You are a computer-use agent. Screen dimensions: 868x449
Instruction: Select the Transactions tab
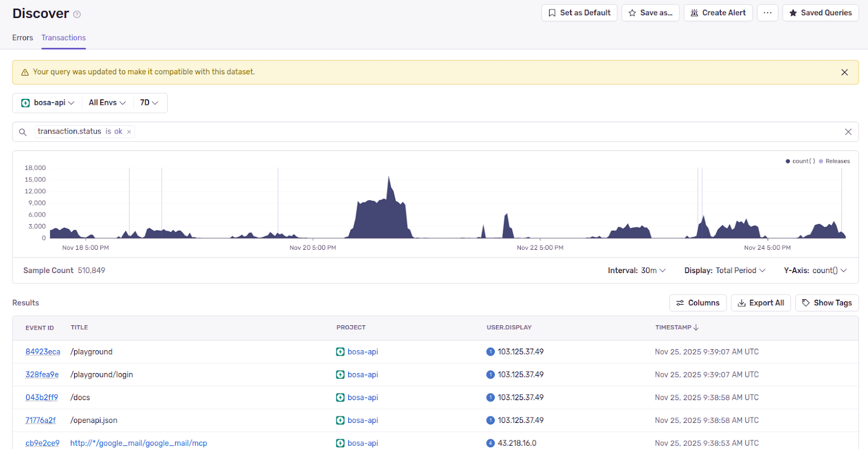click(x=63, y=37)
